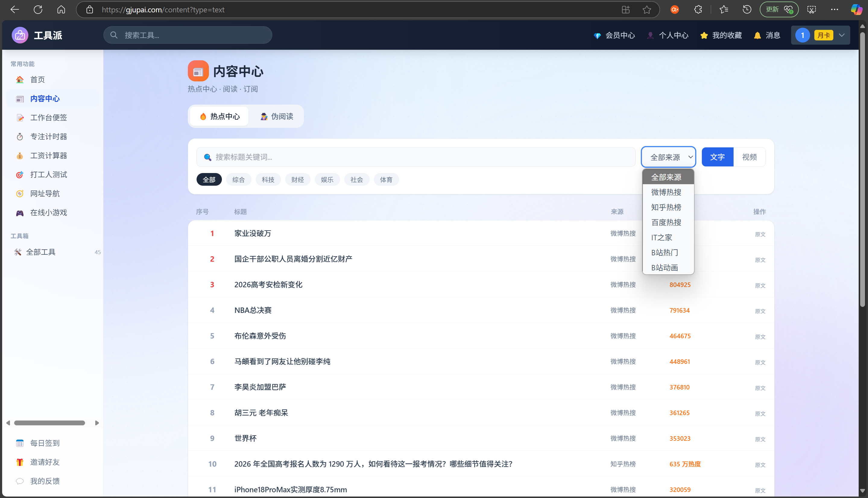Screen dimensions: 868x498
Task: Click the 我的反馈 speech bubble icon
Action: point(20,481)
